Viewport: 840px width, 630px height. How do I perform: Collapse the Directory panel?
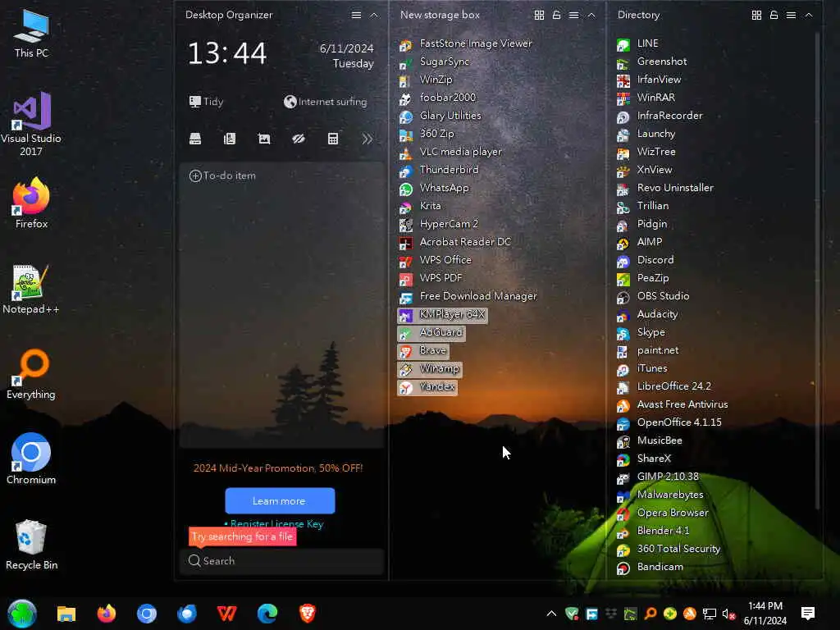[809, 15]
